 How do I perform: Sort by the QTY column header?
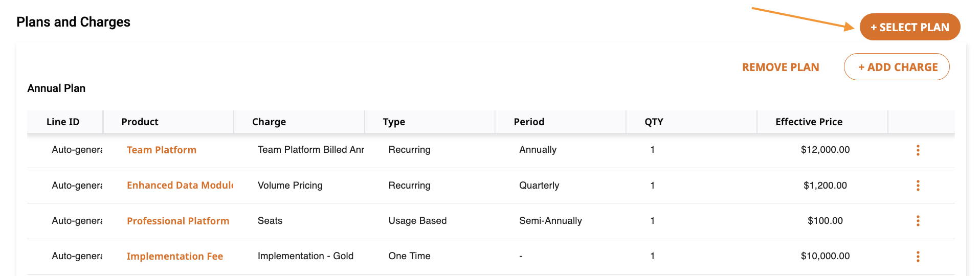(x=654, y=122)
